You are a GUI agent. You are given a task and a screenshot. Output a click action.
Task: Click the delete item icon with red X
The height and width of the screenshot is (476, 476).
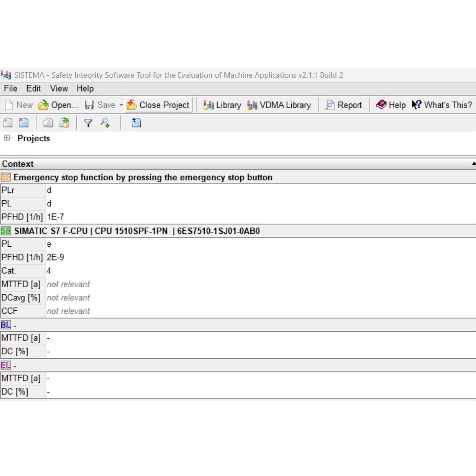[x=24, y=123]
